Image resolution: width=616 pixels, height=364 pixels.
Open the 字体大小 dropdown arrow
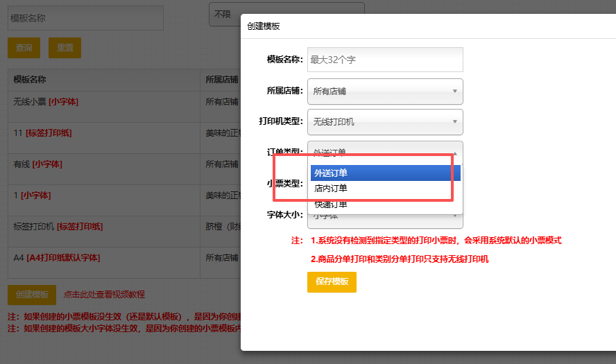(455, 216)
